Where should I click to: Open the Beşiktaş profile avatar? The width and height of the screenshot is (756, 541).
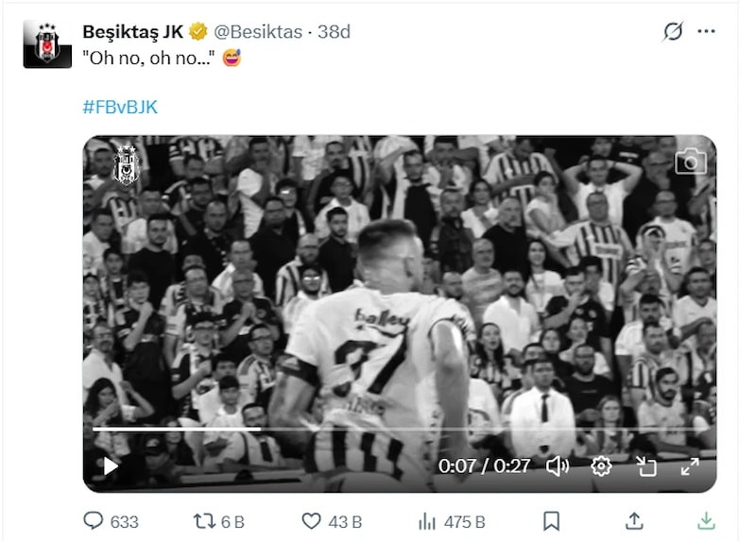[x=47, y=43]
